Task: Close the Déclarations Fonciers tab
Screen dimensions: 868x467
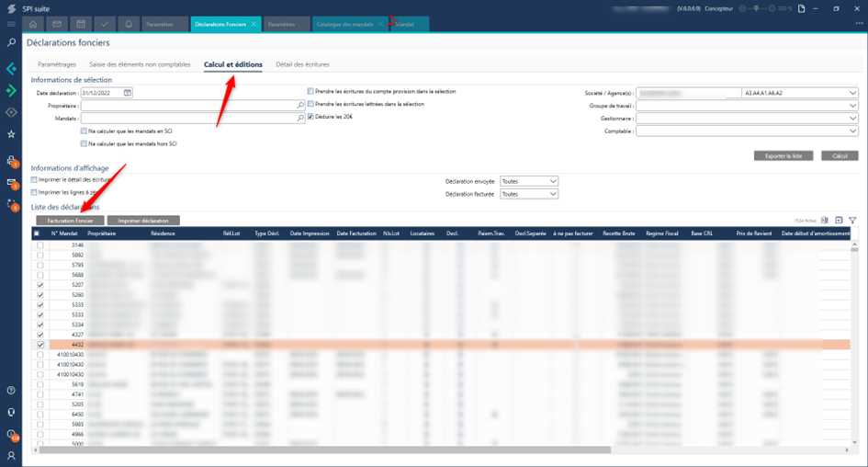Action: point(254,25)
